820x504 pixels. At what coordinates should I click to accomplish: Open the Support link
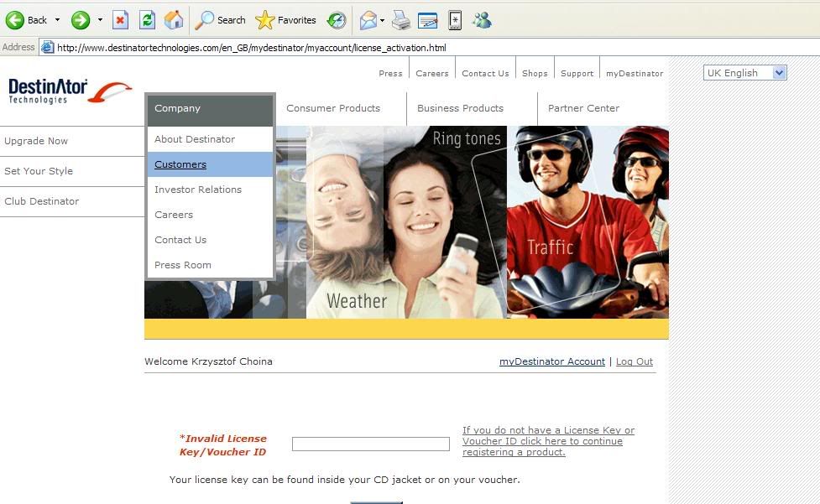[x=577, y=74]
